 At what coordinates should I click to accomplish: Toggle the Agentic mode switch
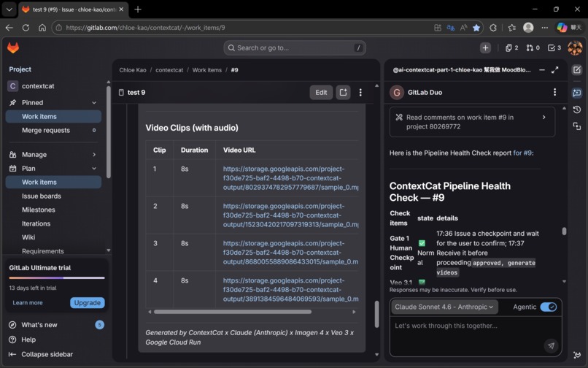(549, 307)
